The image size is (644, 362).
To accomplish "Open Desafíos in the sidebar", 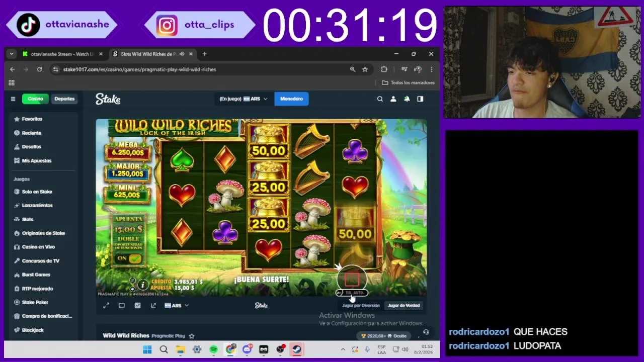I will [x=43, y=147].
